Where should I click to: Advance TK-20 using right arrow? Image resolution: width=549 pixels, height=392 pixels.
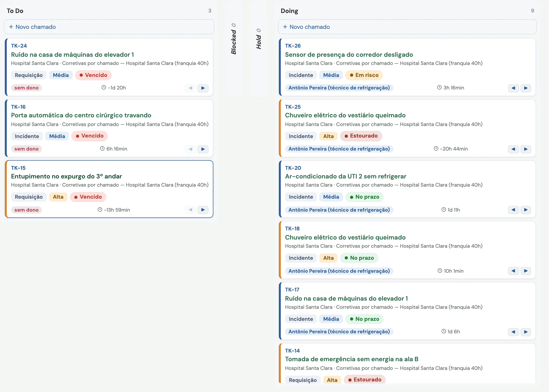[x=526, y=210]
